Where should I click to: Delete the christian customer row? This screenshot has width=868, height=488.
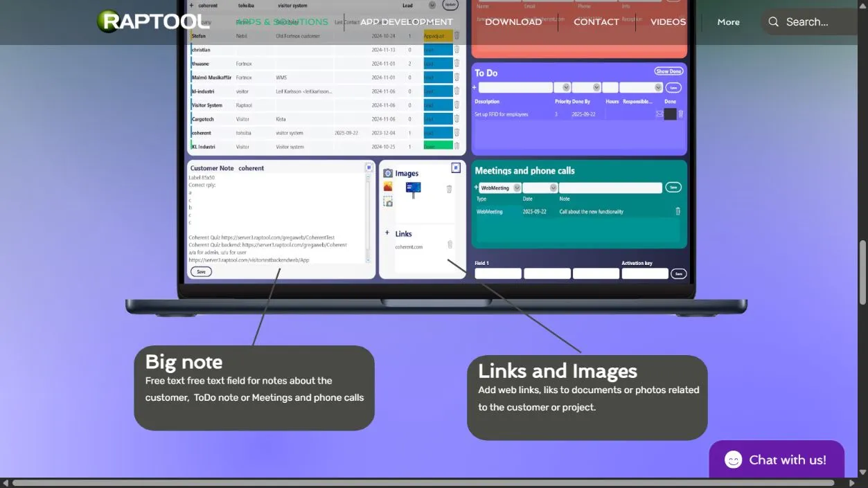[x=457, y=50]
